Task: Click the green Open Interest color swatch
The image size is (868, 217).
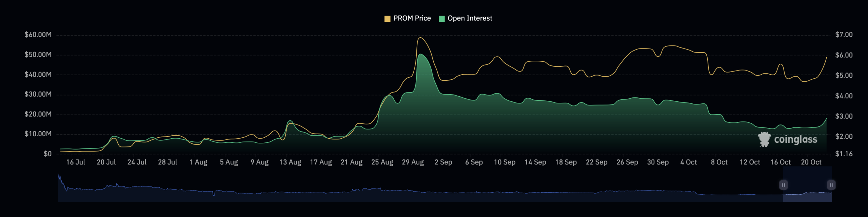Action: pyautogui.click(x=441, y=19)
